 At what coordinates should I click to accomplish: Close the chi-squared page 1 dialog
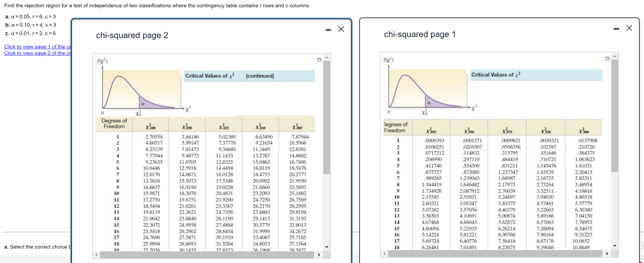point(629,28)
